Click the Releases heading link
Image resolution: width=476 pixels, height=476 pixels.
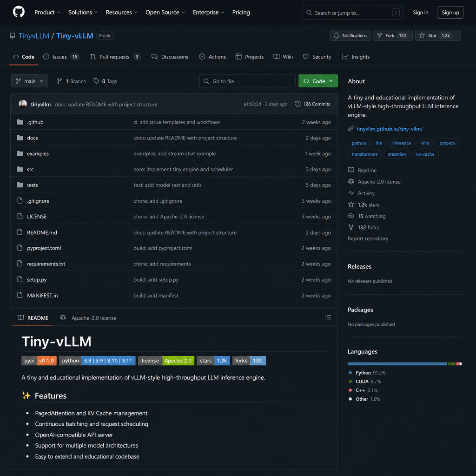click(x=359, y=266)
